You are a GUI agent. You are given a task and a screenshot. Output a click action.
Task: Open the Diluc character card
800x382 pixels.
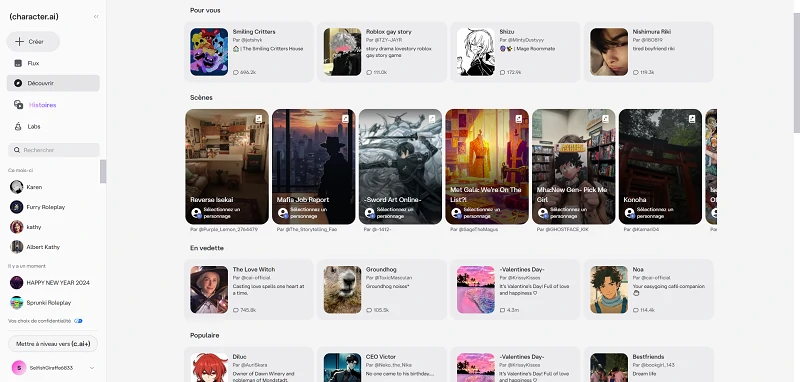[x=249, y=365]
